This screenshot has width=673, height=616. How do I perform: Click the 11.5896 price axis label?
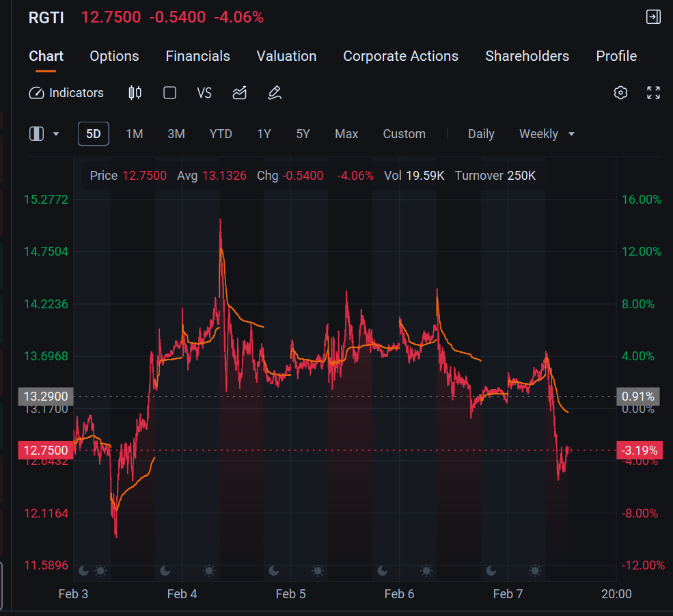(x=46, y=565)
